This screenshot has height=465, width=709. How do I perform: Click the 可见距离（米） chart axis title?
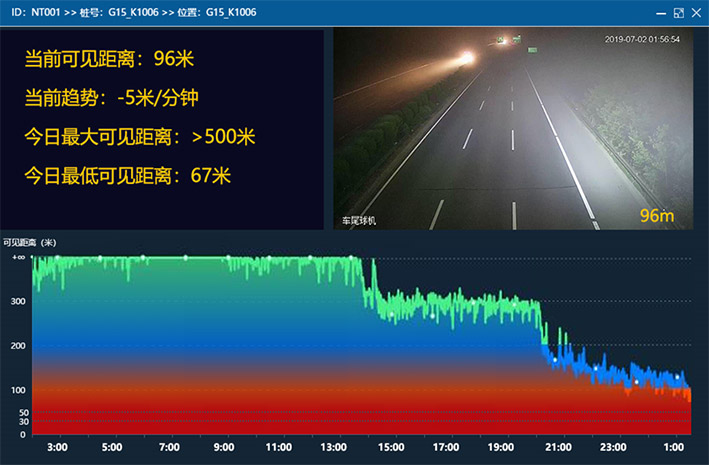[30, 242]
